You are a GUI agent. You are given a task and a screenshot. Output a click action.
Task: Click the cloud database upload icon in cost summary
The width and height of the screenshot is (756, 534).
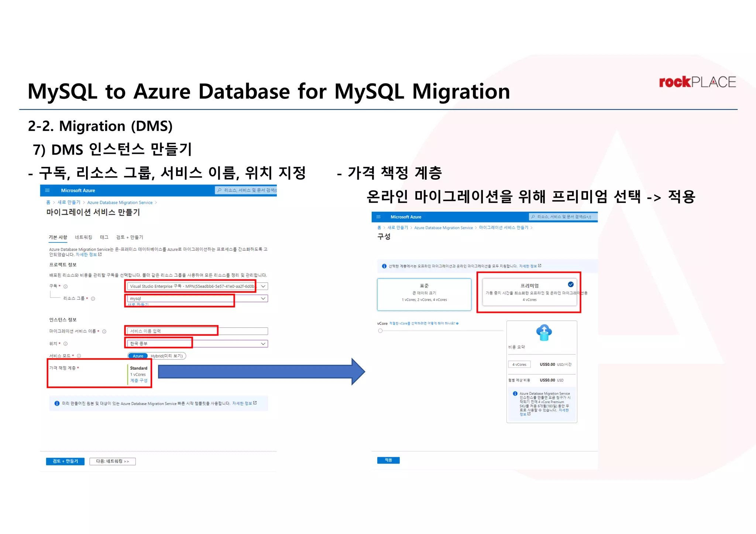tap(544, 332)
